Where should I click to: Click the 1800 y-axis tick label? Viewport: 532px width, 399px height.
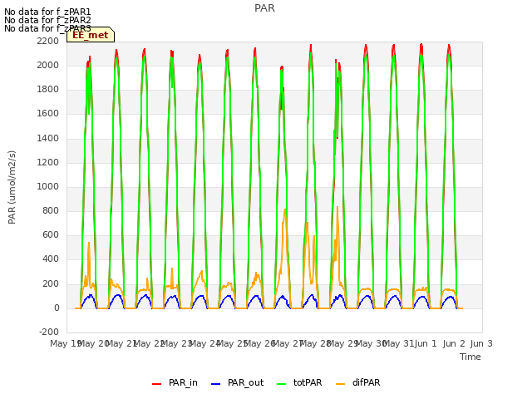click(48, 89)
